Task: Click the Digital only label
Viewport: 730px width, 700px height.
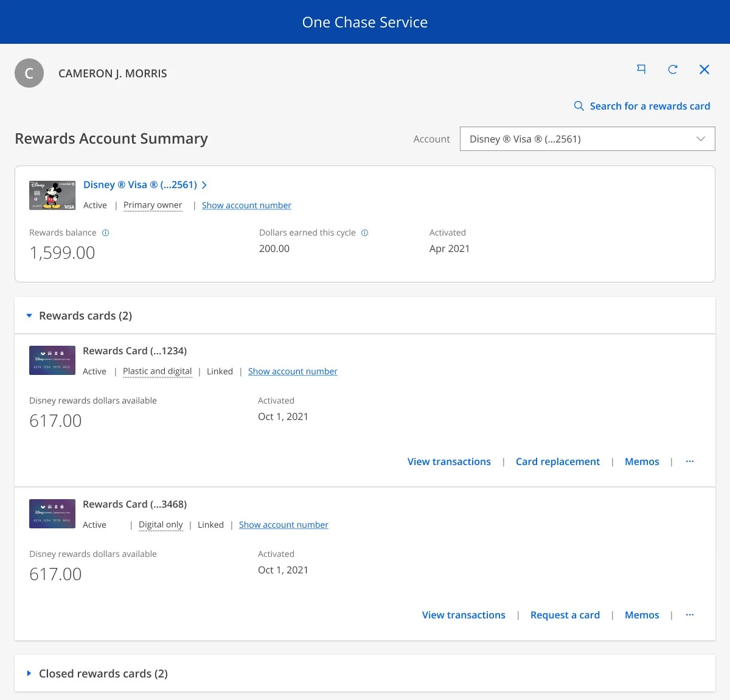Action: coord(161,525)
